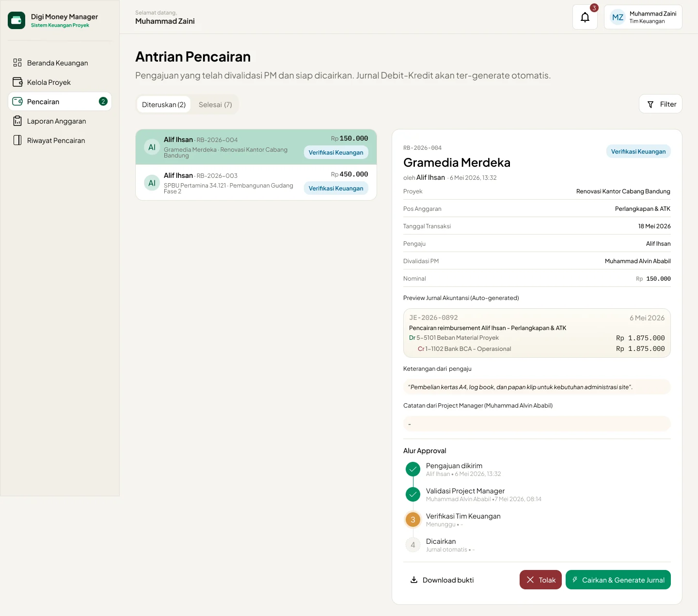
Task: Click journal entry JE-2026-0892 text
Action: pos(433,317)
